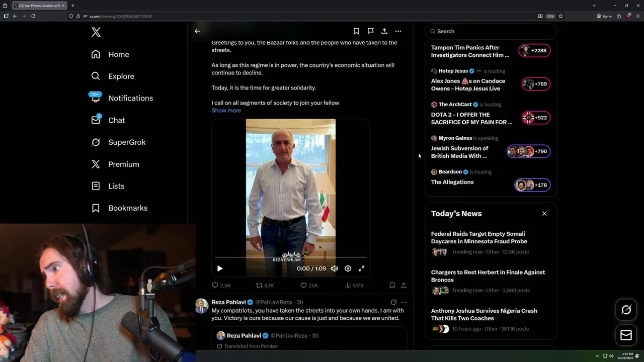Screen dimensions: 644x362
Task: Reload the page in the browser
Action: (x=33, y=16)
